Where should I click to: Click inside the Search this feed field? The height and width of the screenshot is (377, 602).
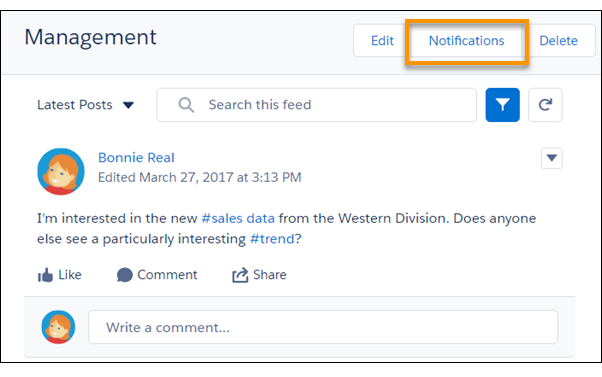(317, 105)
